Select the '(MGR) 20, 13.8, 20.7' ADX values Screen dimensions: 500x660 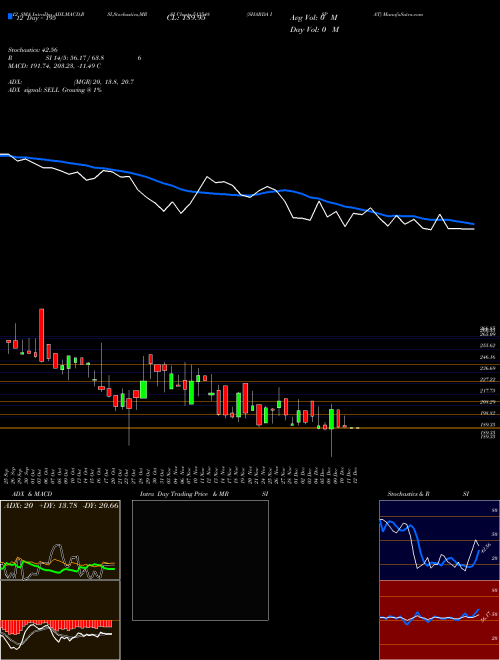(x=104, y=82)
